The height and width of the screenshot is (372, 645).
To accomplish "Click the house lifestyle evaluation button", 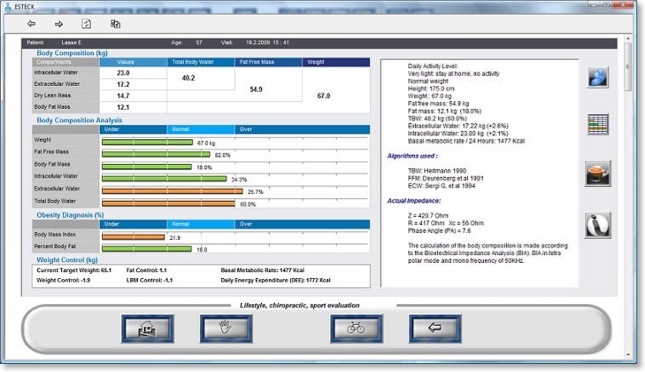I will point(147,328).
